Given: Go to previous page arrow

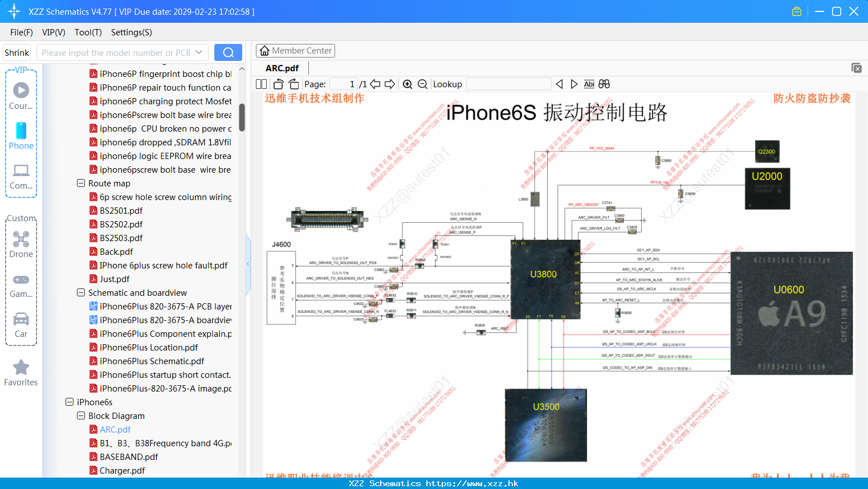Looking at the screenshot, I should click(375, 84).
